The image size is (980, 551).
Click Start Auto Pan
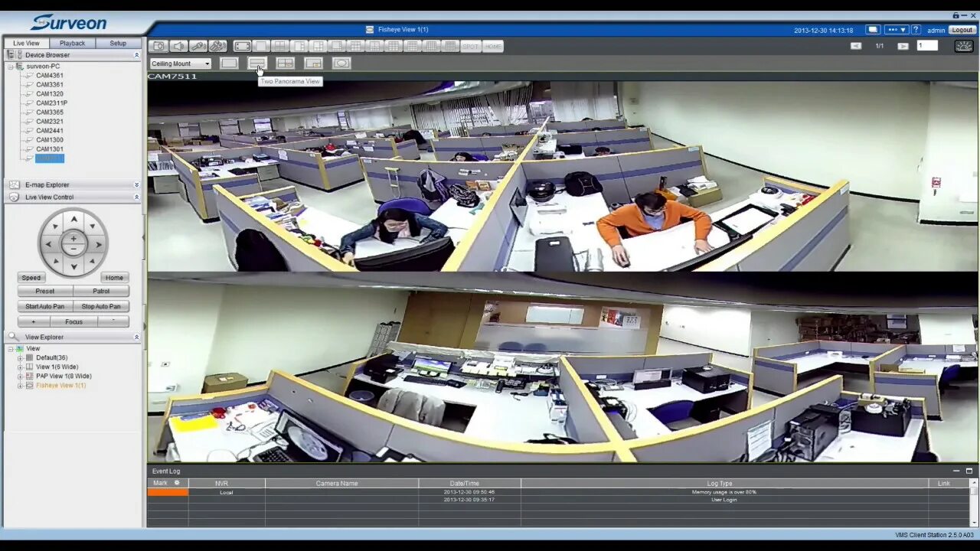pyautogui.click(x=45, y=307)
